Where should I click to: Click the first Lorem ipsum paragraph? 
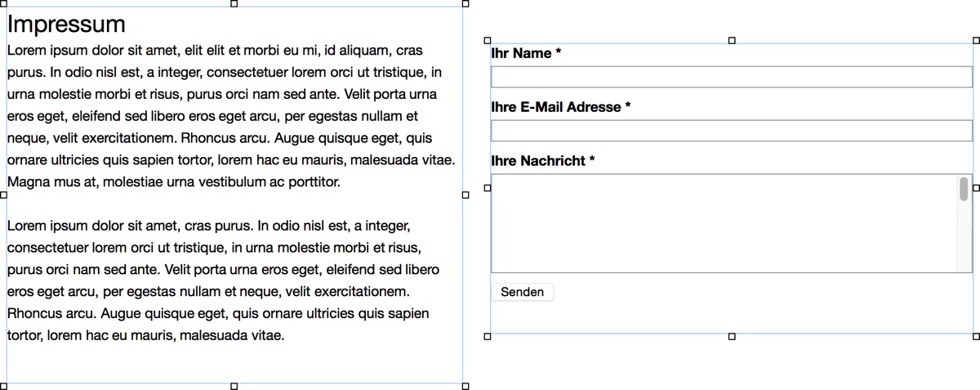(x=229, y=116)
